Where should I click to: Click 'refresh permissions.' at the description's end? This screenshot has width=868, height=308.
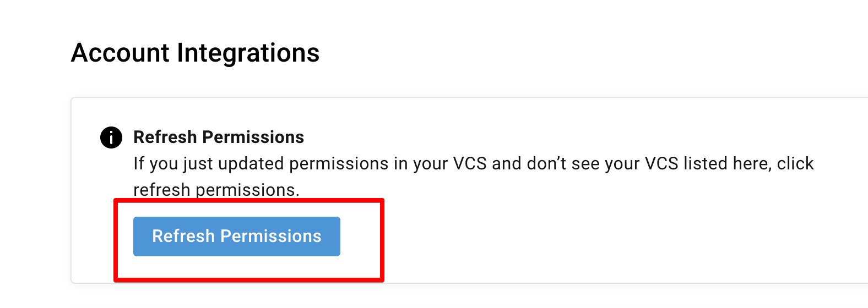pos(216,190)
